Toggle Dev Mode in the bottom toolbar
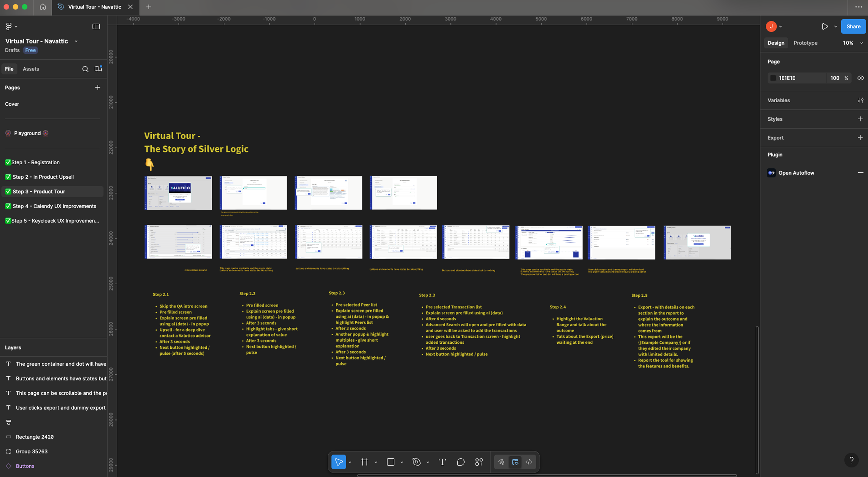This screenshot has height=477, width=868. point(528,462)
